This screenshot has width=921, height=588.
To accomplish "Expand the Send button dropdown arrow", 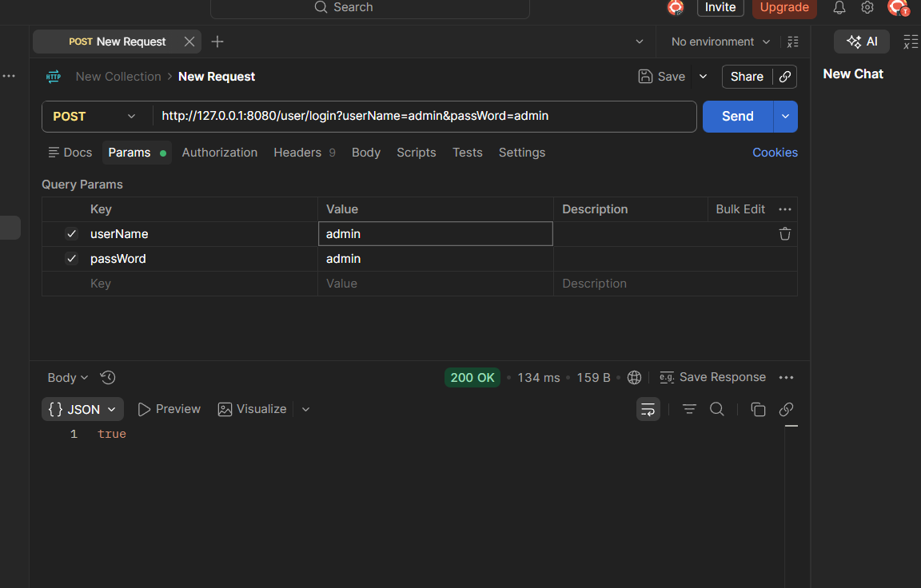I will [785, 116].
